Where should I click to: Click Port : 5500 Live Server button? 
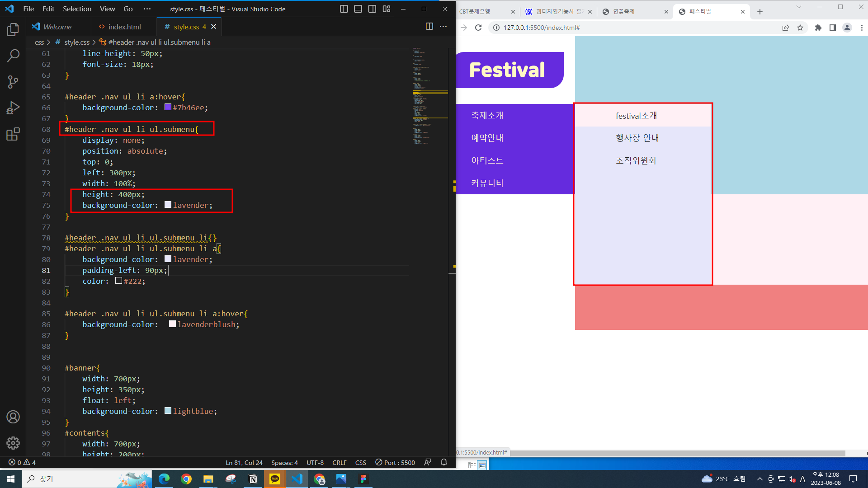395,462
